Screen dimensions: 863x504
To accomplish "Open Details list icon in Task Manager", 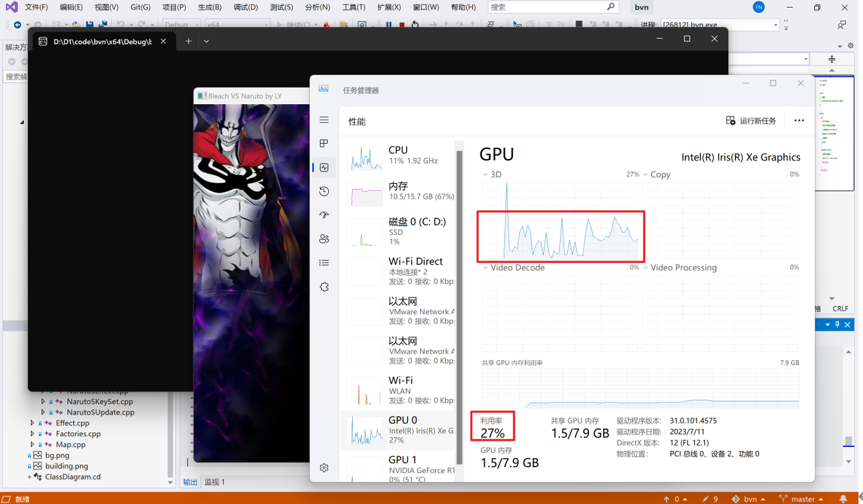I will [x=324, y=263].
